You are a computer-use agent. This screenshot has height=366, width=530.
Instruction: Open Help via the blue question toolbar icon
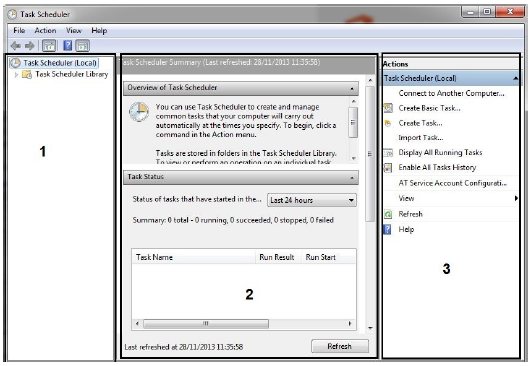tap(68, 46)
